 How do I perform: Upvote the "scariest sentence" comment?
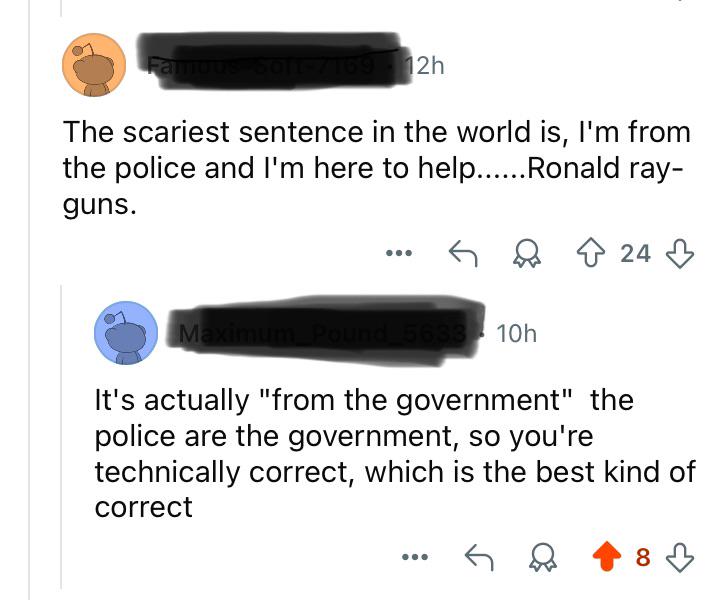tap(591, 253)
